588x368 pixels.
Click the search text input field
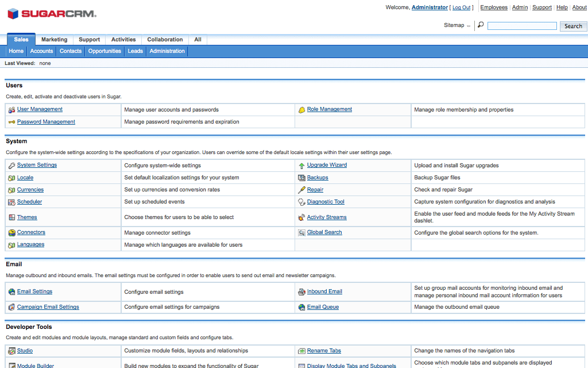click(522, 26)
